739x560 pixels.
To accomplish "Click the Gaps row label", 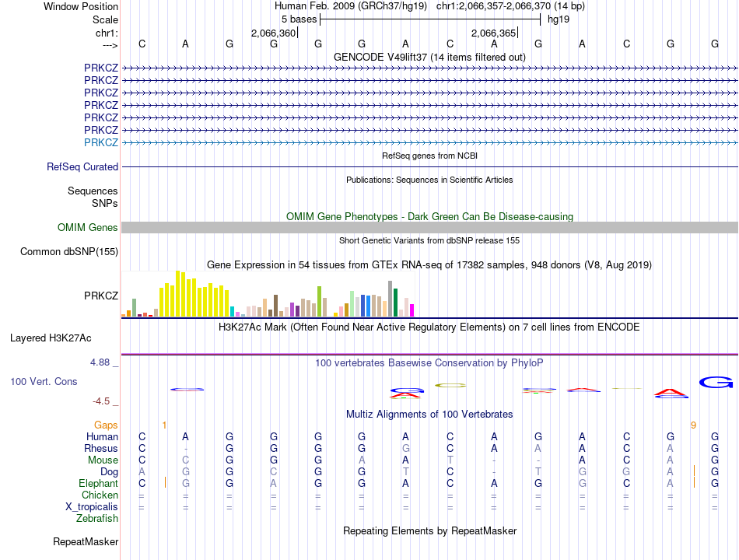I will click(x=106, y=425).
